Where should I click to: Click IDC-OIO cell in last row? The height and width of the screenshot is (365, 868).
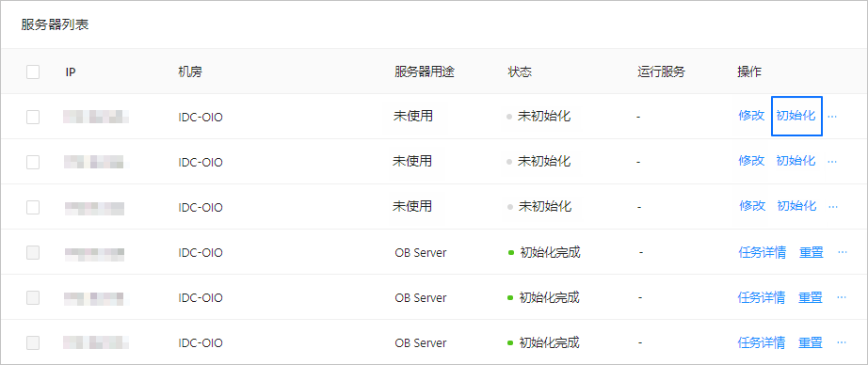pyautogui.click(x=201, y=343)
